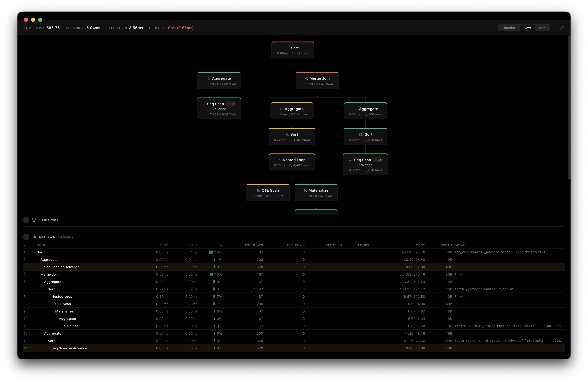Click the slowest Sort (0.65ms) link

[x=181, y=28]
